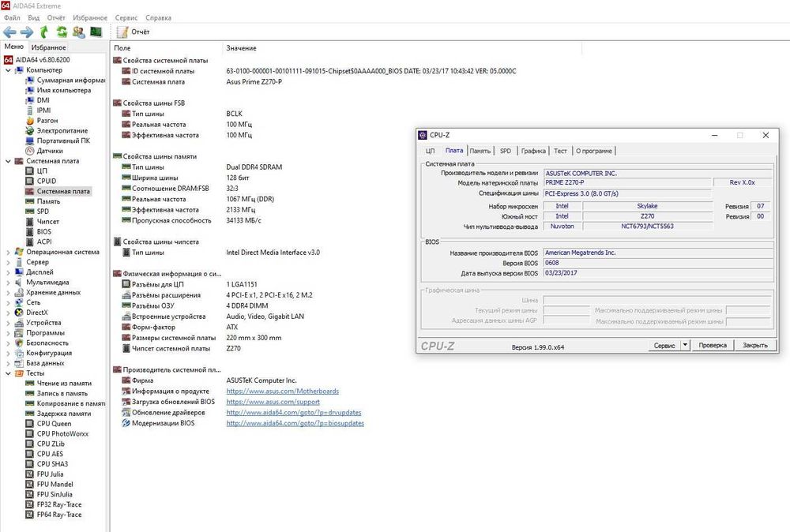The height and width of the screenshot is (532, 790).
Task: Click the Поле column header
Action: tap(122, 48)
